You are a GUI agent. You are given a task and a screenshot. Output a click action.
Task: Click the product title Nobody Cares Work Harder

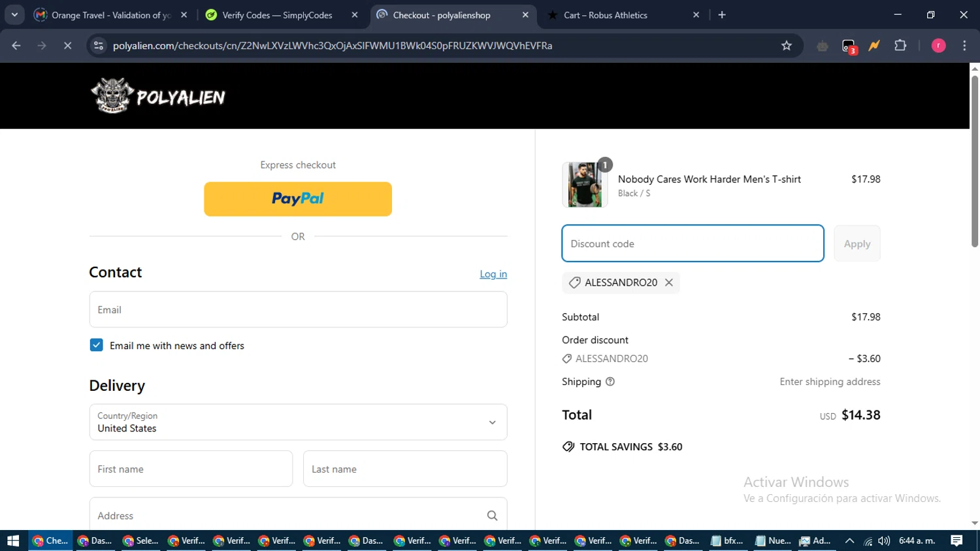pos(709,179)
